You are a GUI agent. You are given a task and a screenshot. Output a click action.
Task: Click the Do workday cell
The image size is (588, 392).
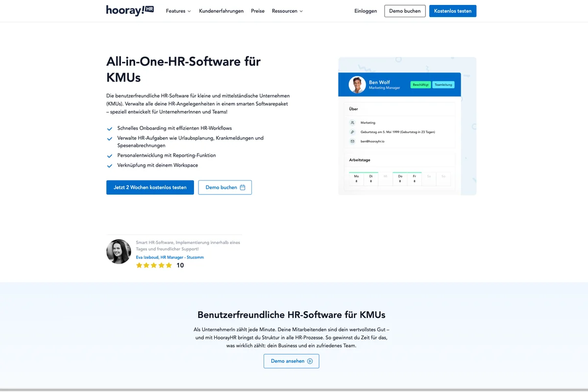coord(400,178)
